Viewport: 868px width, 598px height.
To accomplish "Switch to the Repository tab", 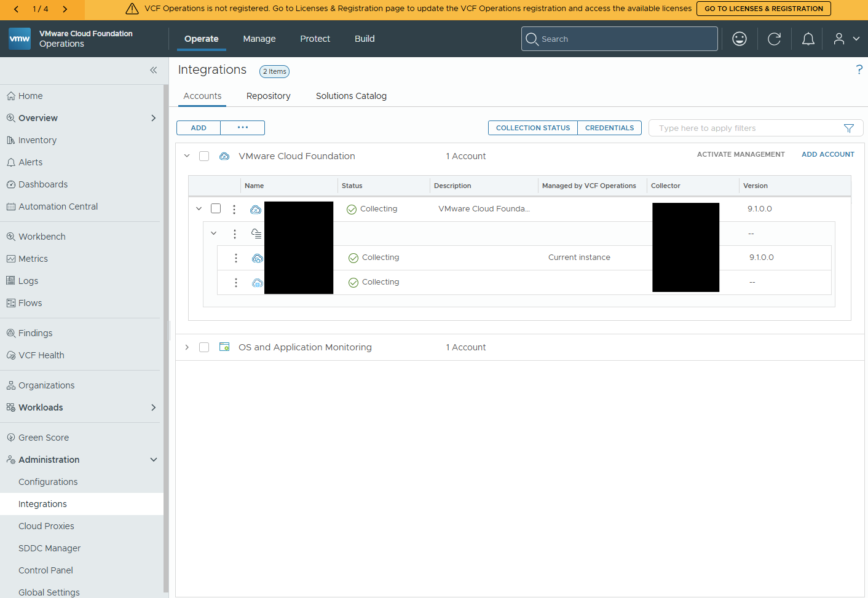I will coord(269,96).
